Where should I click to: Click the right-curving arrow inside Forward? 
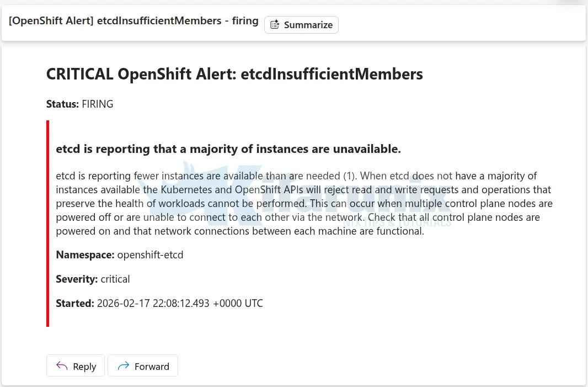coord(124,365)
